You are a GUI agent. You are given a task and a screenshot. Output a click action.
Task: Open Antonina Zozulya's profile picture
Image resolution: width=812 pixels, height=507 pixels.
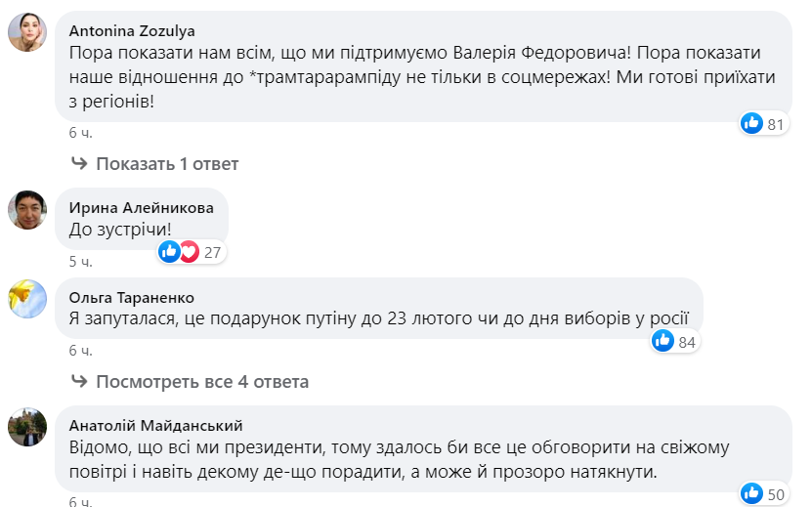pyautogui.click(x=27, y=35)
